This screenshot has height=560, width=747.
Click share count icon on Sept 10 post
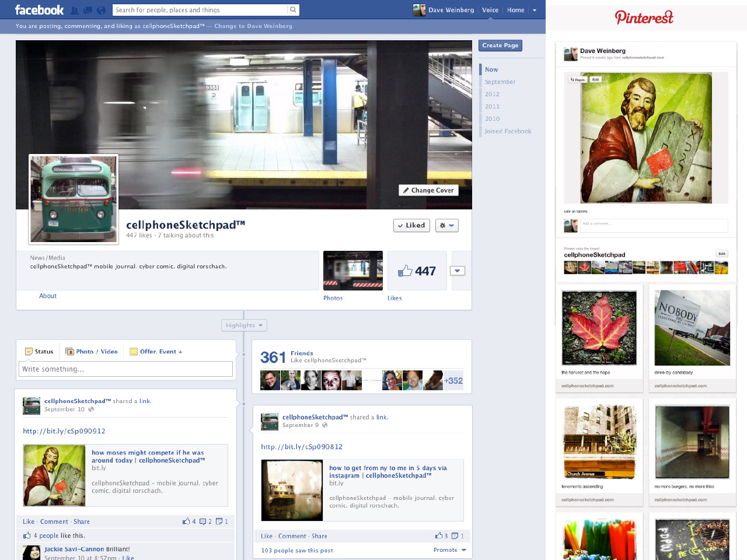(219, 521)
